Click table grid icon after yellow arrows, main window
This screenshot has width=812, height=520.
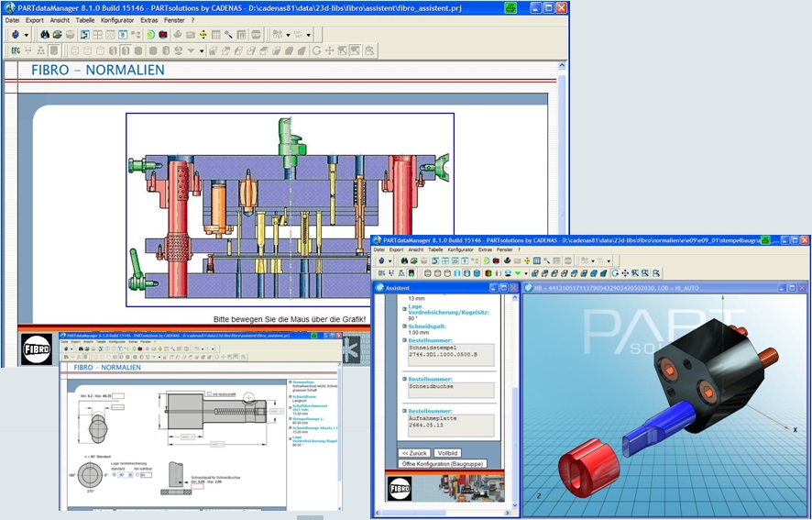216,35
